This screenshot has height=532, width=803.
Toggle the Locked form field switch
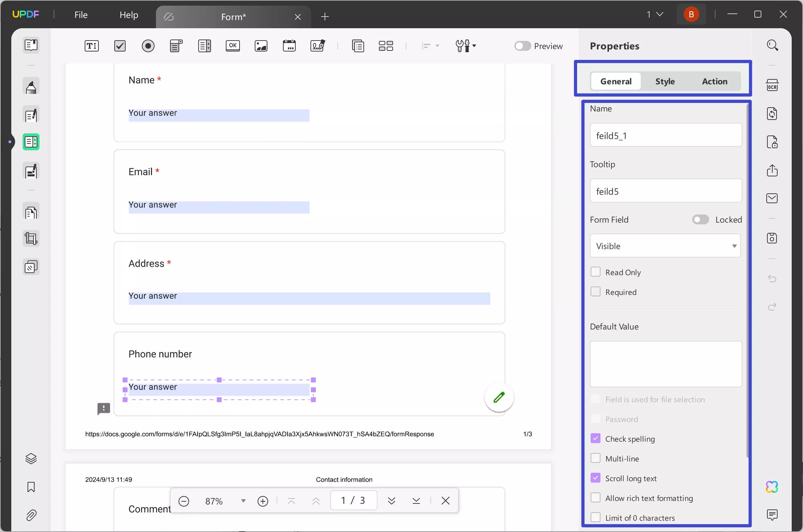[x=700, y=219]
